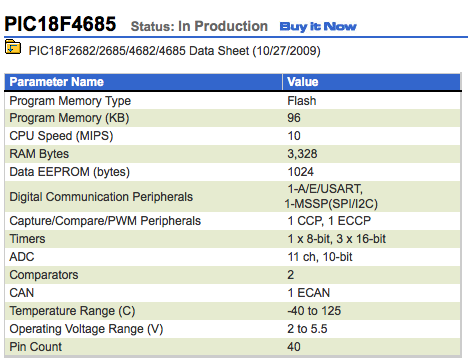Click the 1 ECAN value cell

click(x=309, y=293)
